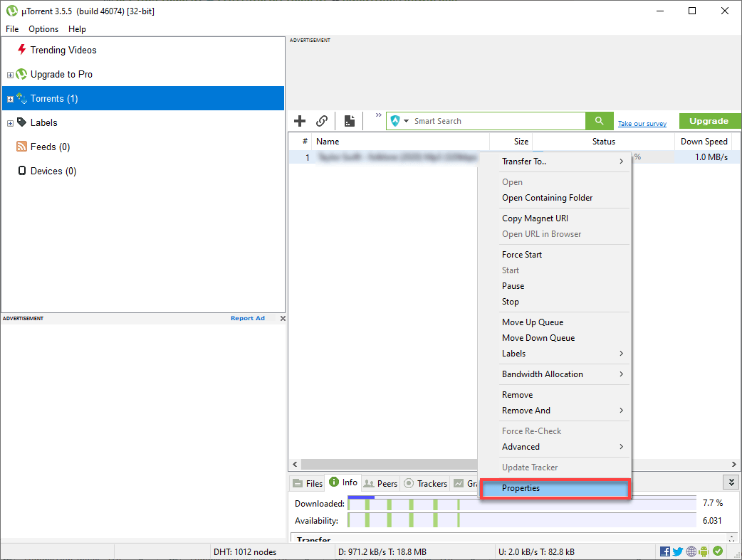Open the Facebook icon in the status bar

[664, 551]
